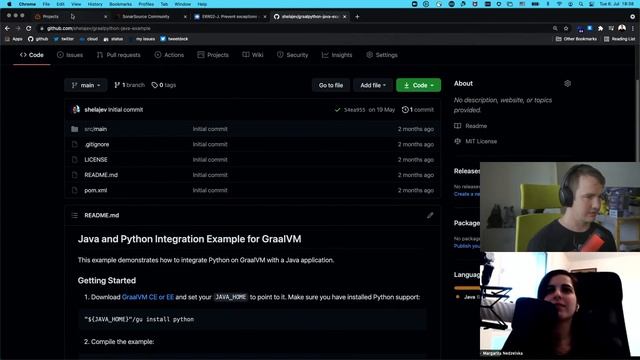Open the LICENSE file

pos(96,160)
